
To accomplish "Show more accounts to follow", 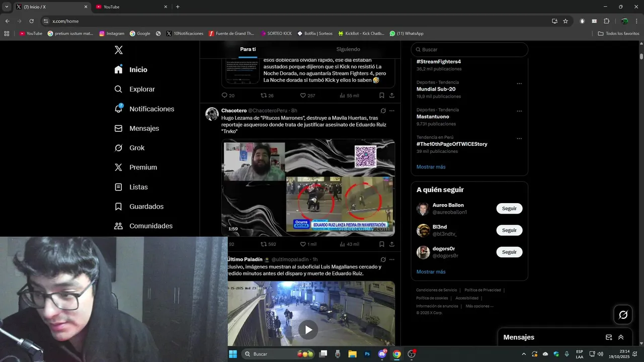I will [x=431, y=272].
